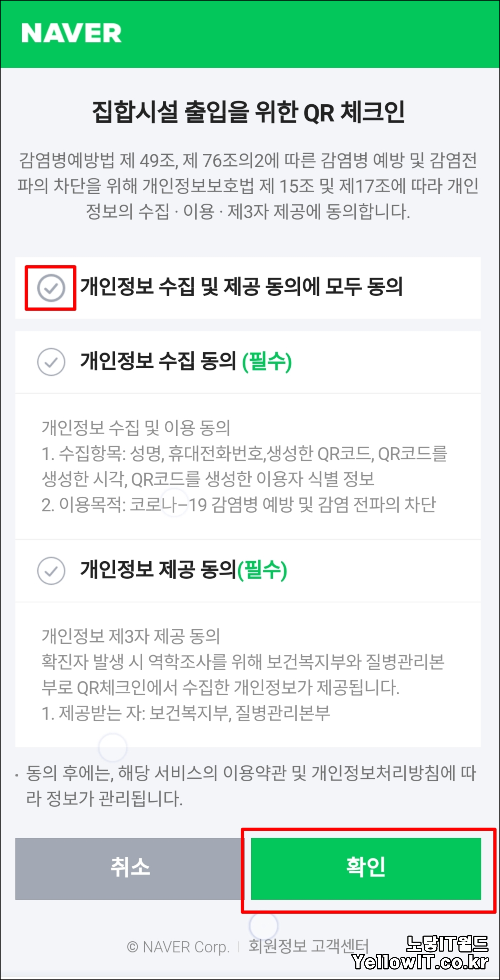Cancel with the gray 취소 button
This screenshot has width=500, height=980.
click(x=130, y=868)
